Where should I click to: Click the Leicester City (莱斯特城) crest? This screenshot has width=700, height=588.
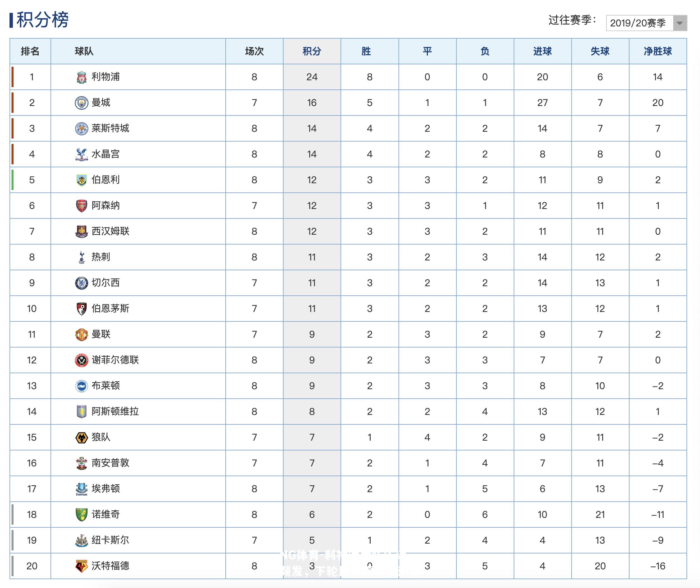(81, 129)
